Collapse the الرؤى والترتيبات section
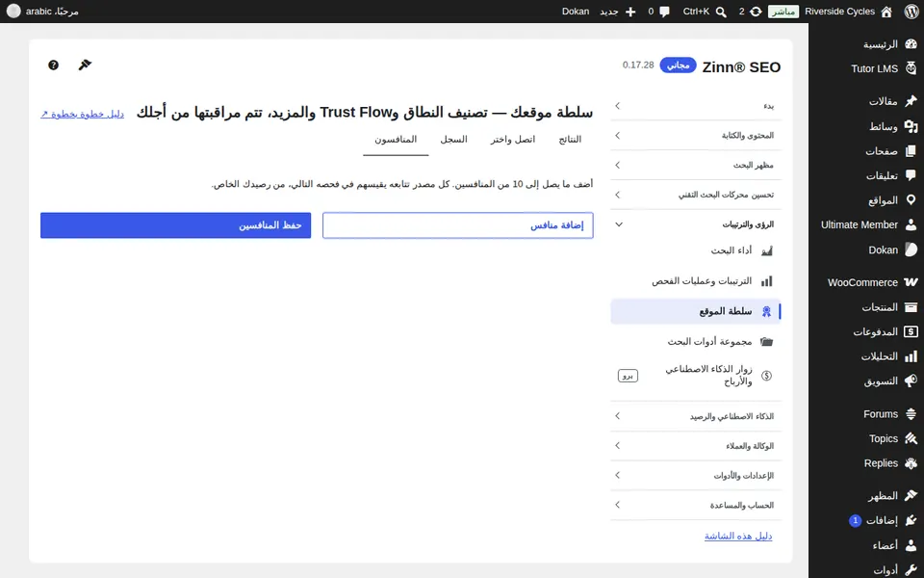The image size is (924, 578). (x=696, y=224)
